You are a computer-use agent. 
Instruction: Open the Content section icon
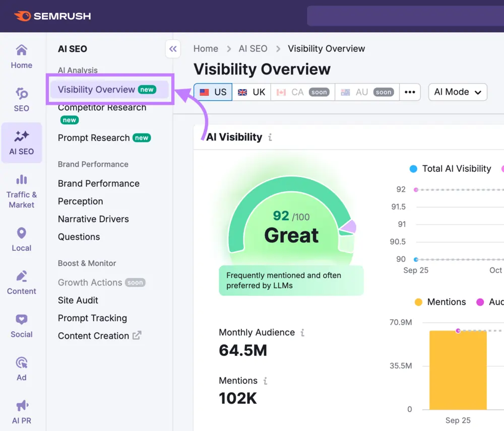21,276
